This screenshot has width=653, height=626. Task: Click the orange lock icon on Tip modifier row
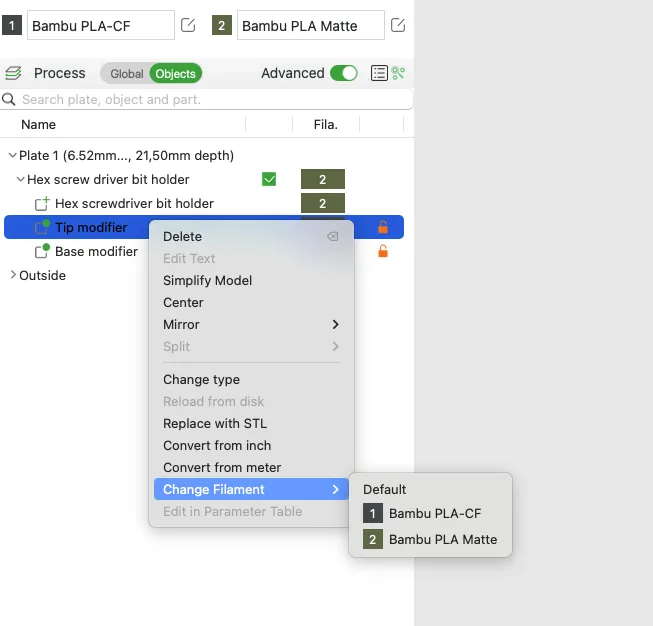[x=383, y=227]
